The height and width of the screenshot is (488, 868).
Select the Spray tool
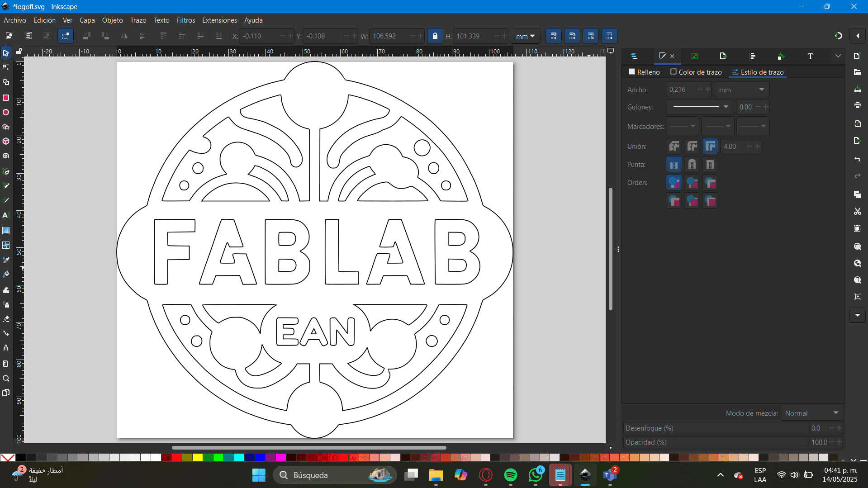tap(6, 304)
